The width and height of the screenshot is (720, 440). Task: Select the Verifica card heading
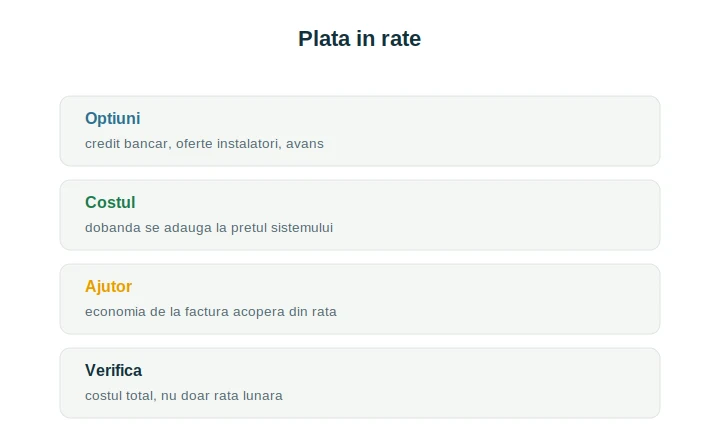(x=113, y=371)
